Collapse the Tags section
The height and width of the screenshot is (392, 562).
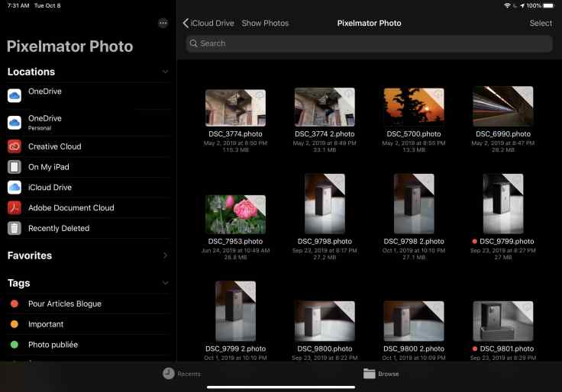click(165, 283)
